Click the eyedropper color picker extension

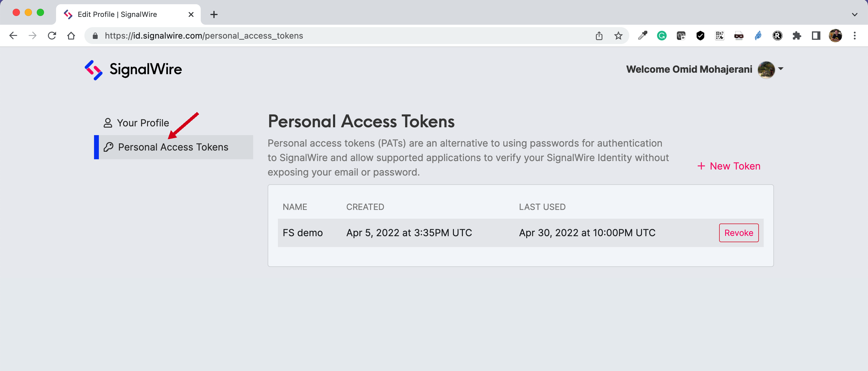point(643,36)
